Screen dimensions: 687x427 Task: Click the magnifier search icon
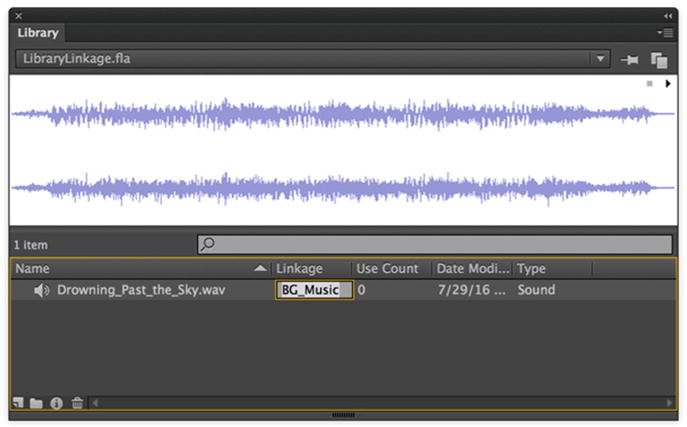click(x=207, y=244)
